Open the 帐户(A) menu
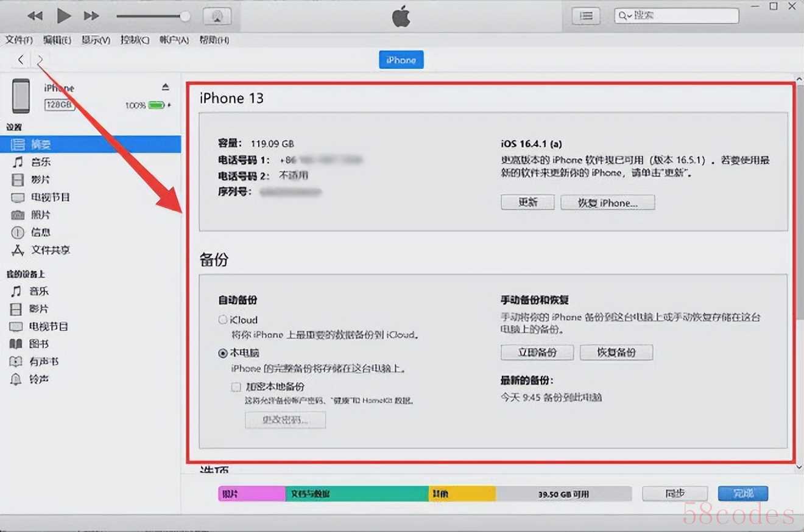Image resolution: width=804 pixels, height=532 pixels. click(x=174, y=40)
